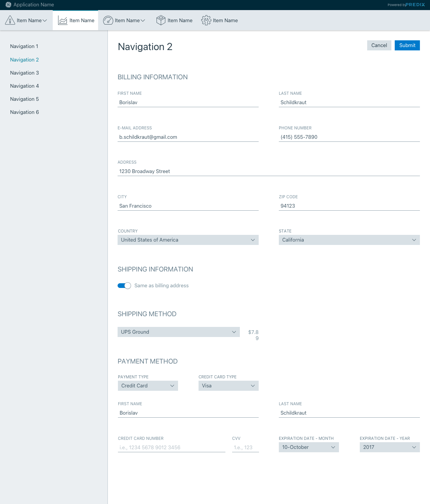
Task: Select Navigation 5 from the sidebar
Action: coord(25,99)
